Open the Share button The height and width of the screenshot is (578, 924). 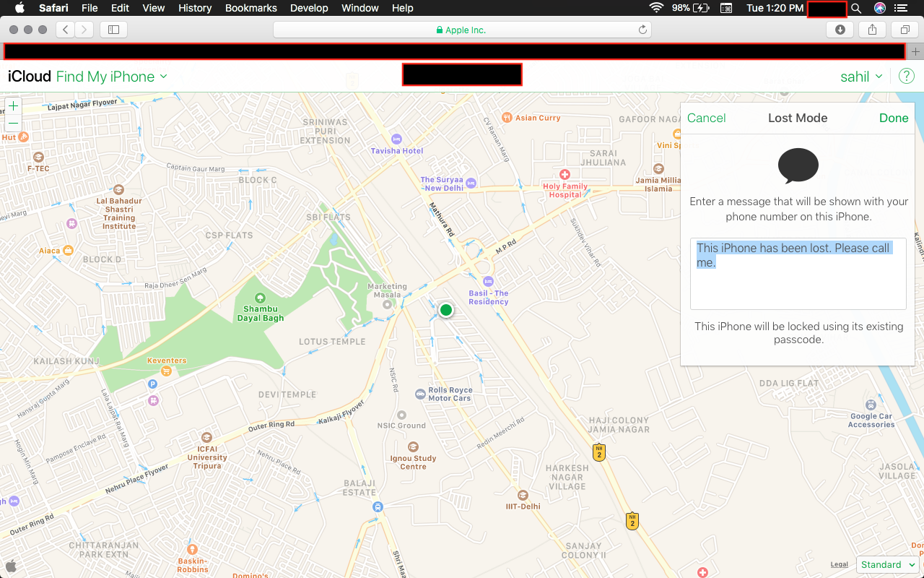(873, 30)
